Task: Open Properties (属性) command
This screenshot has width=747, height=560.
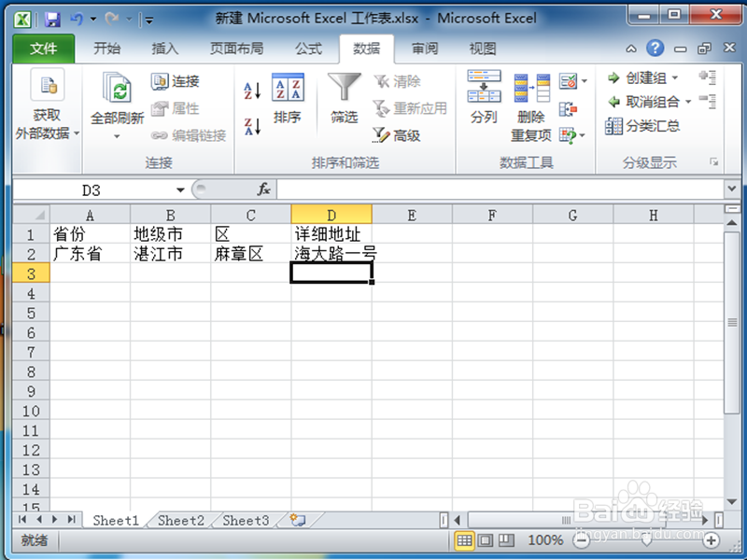Action: [176, 108]
